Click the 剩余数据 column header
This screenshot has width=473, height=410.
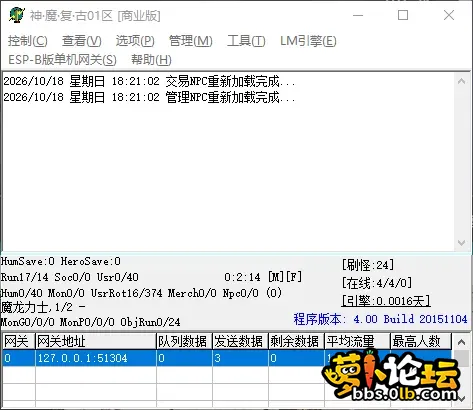click(x=296, y=341)
